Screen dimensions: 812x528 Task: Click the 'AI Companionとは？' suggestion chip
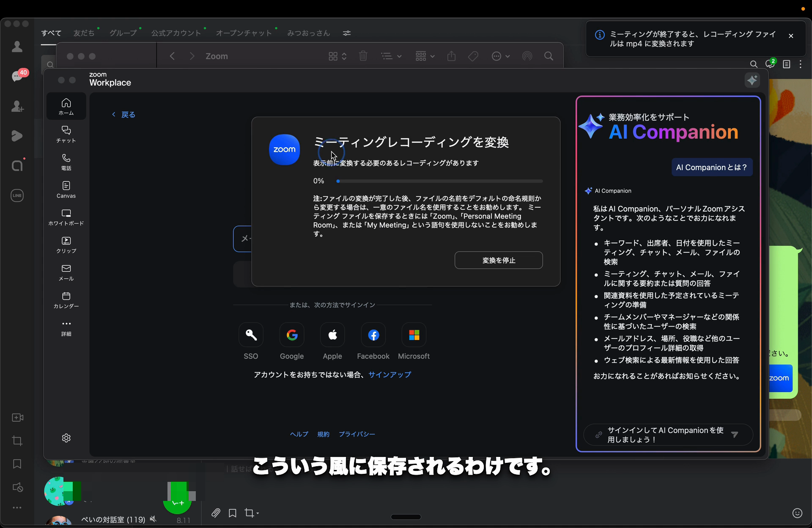pyautogui.click(x=712, y=167)
